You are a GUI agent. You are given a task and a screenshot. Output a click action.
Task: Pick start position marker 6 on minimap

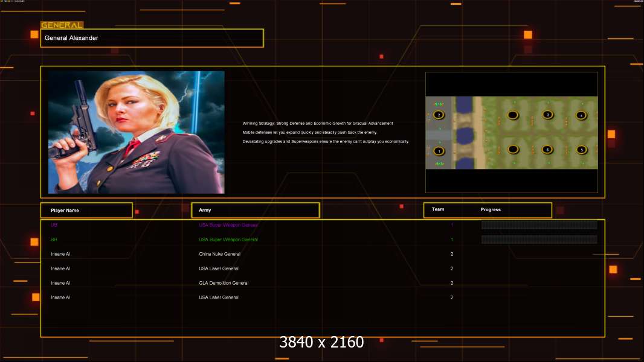coord(547,150)
